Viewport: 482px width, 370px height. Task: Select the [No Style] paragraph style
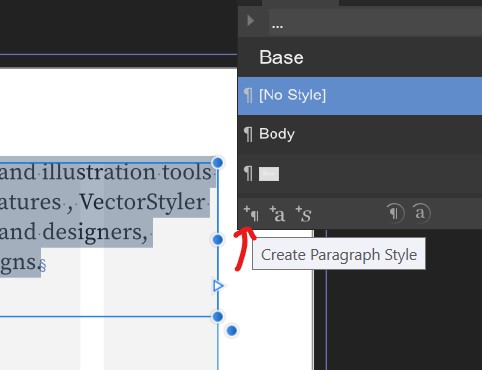tap(360, 96)
